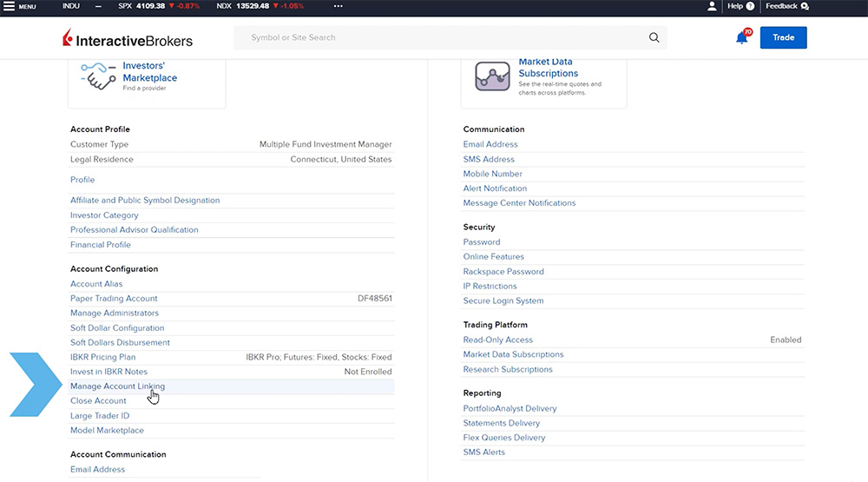Screen dimensions: 868x482
Task: Open the Financial Profile link
Action: (x=101, y=245)
